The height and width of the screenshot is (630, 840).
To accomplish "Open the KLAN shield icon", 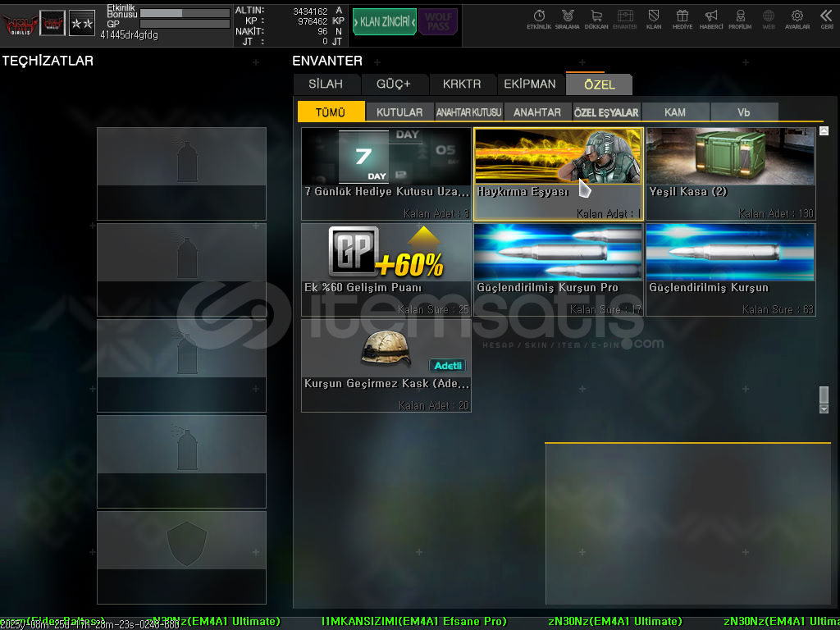I will 654,20.
